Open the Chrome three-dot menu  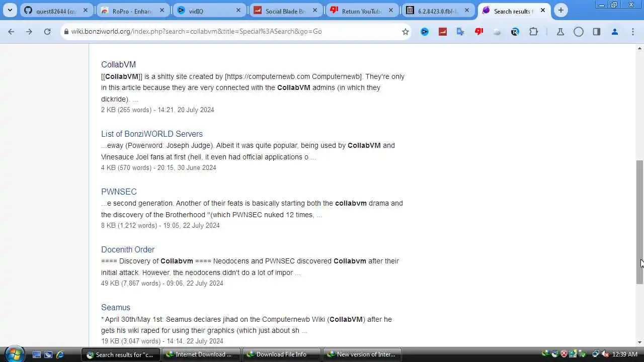[x=633, y=32]
